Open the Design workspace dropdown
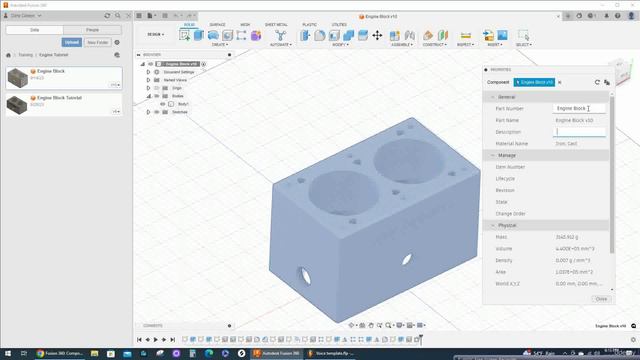Screen dimensions: 640x360 click(x=156, y=34)
